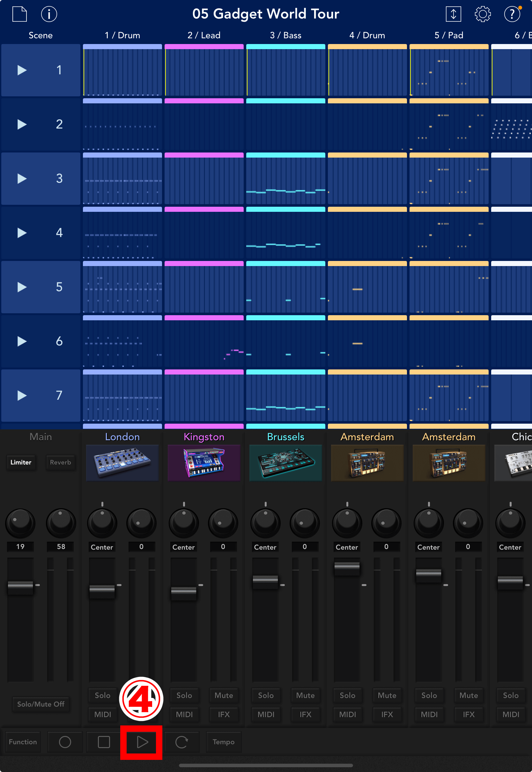Open the Kingston gadget thumbnail
The image size is (532, 772).
tap(204, 463)
